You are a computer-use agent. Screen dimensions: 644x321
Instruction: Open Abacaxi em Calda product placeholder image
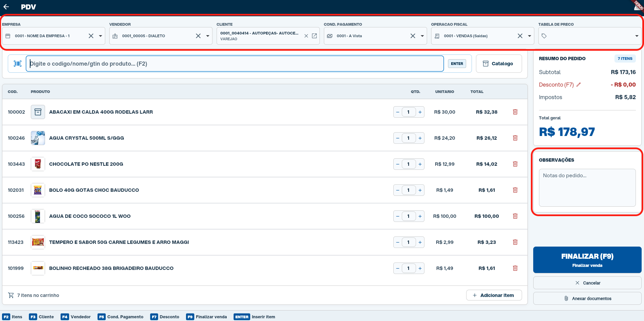coord(38,112)
